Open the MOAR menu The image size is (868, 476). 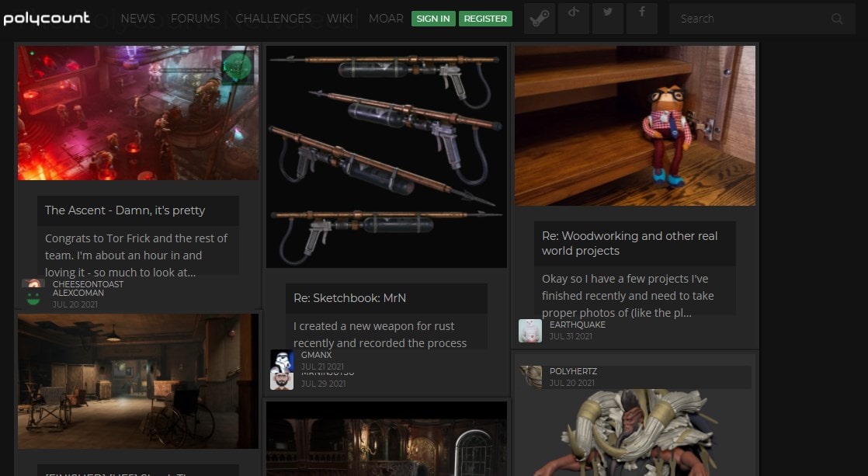tap(386, 18)
